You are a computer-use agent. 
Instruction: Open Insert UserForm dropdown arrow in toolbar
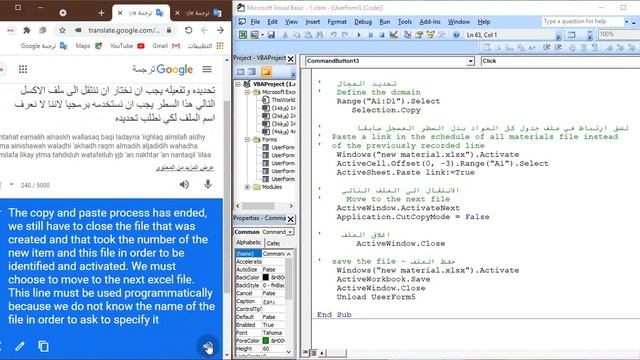(262, 35)
